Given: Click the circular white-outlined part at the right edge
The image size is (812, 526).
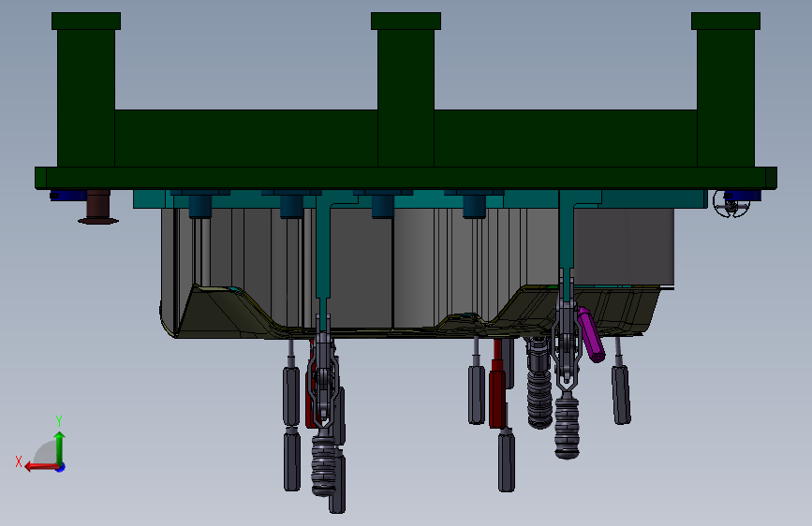Looking at the screenshot, I should pyautogui.click(x=731, y=204).
